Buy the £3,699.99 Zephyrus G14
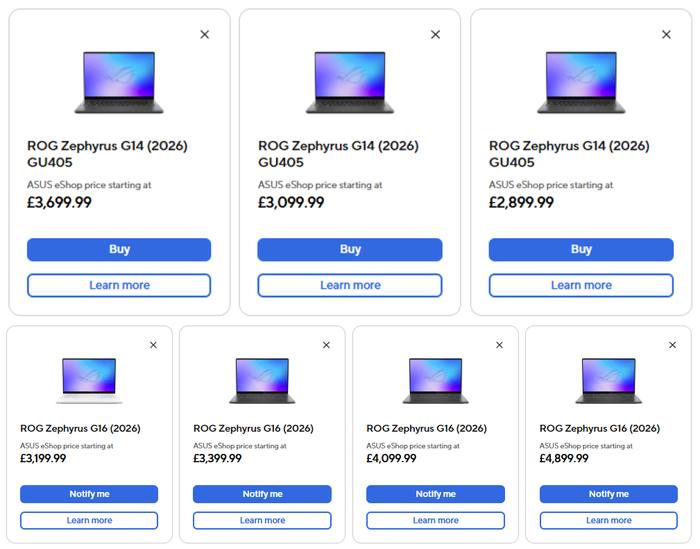 [x=119, y=249]
